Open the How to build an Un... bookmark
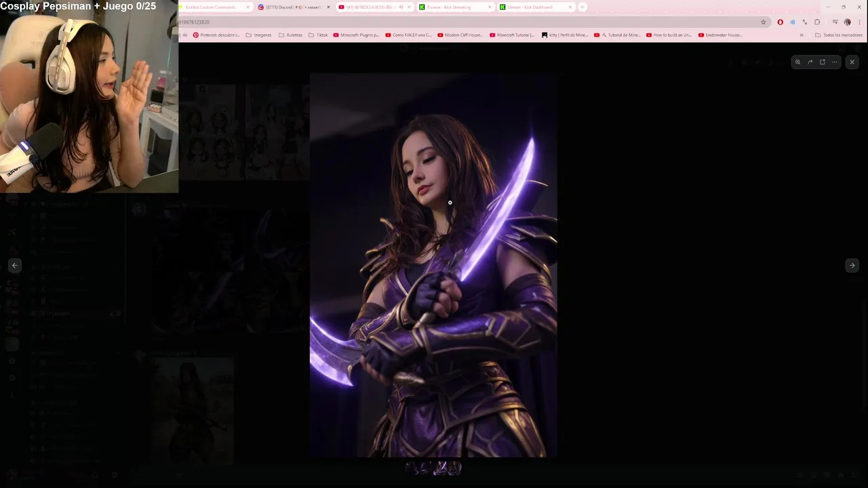This screenshot has width=868, height=488. coord(669,35)
